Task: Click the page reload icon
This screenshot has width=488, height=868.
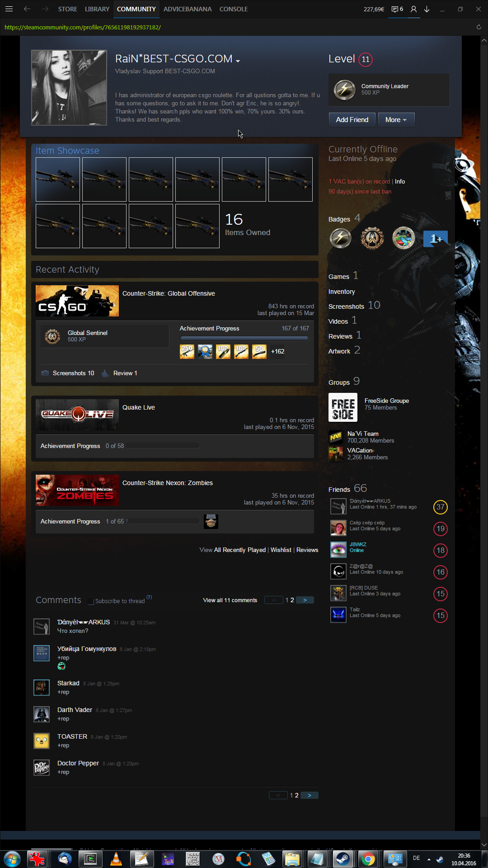Action: pos(479,27)
